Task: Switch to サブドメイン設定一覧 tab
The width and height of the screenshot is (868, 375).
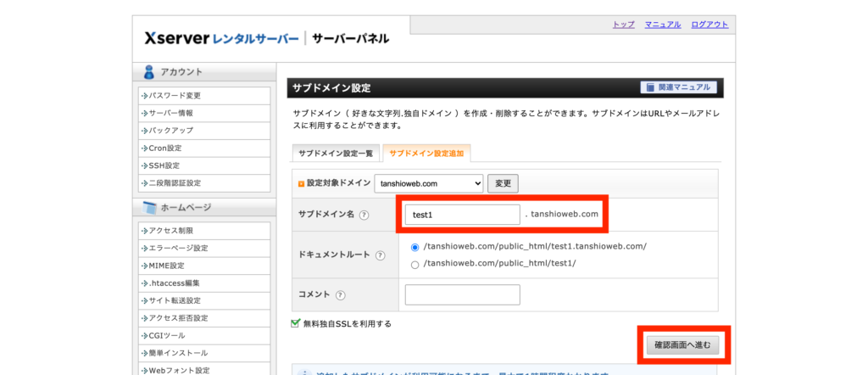Action: point(336,154)
